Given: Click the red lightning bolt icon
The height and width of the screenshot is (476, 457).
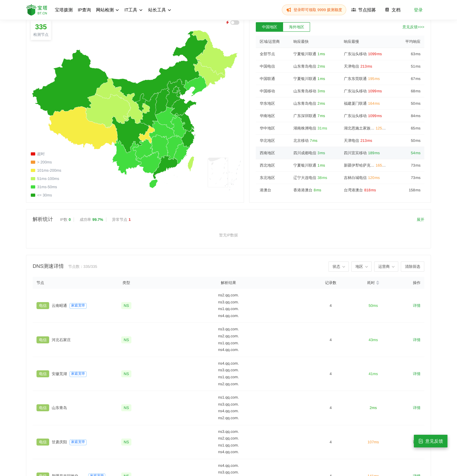Looking at the screenshot, I should (x=227, y=23).
